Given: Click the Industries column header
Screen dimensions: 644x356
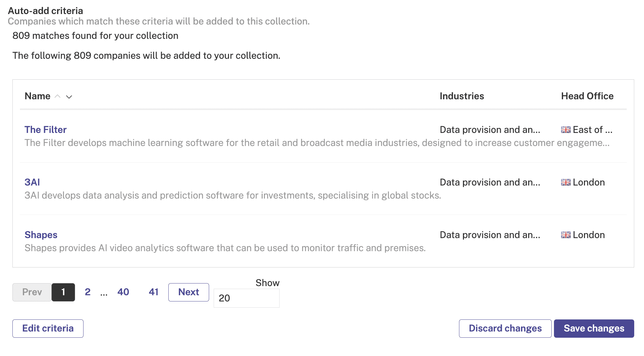Looking at the screenshot, I should click(x=462, y=96).
